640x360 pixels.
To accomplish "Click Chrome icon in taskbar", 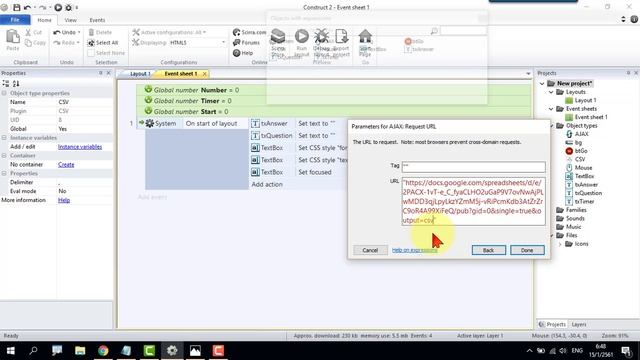I will 103,351.
